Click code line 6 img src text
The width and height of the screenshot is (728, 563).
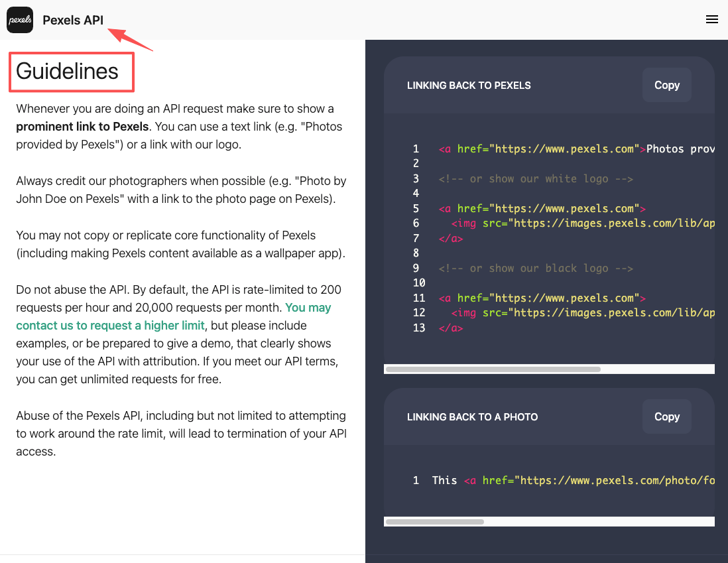pos(583,223)
